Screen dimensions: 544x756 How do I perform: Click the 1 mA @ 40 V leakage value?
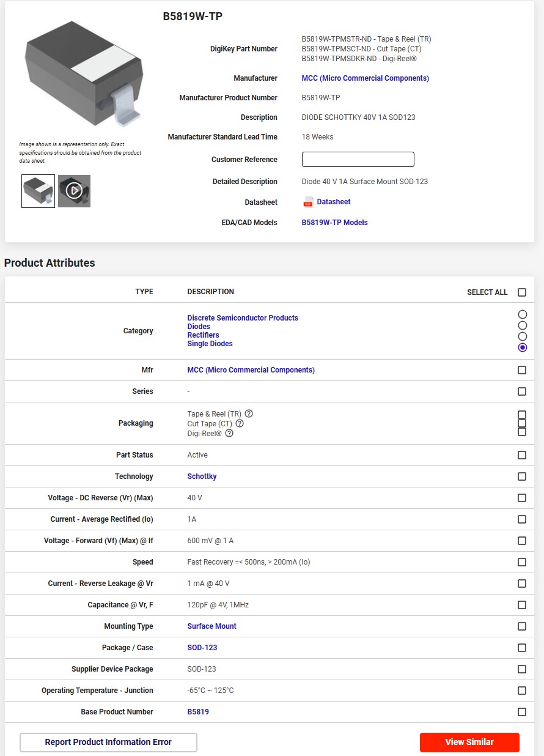click(208, 584)
